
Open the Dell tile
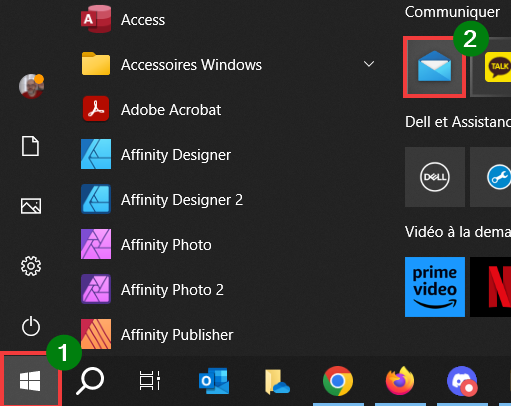(x=435, y=177)
